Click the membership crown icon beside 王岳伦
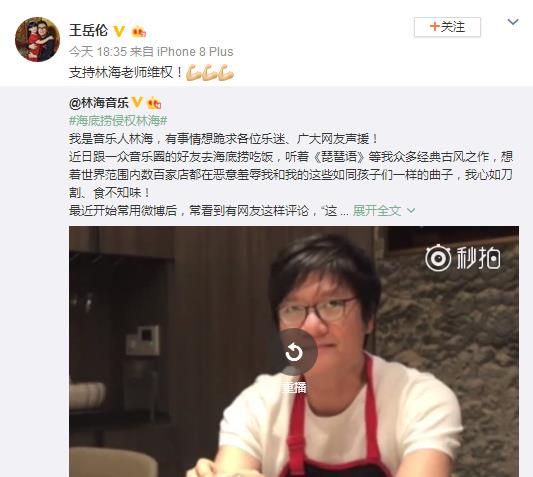Image resolution: width=533 pixels, height=477 pixels. (x=139, y=32)
